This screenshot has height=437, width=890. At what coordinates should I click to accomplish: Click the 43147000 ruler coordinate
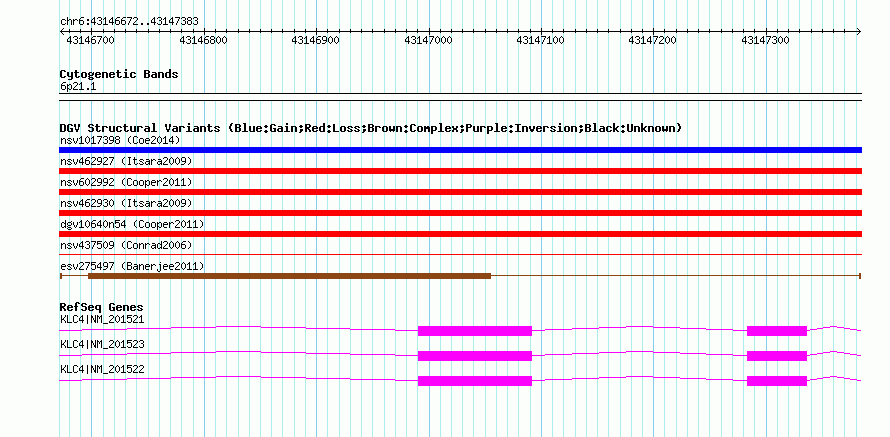point(429,40)
